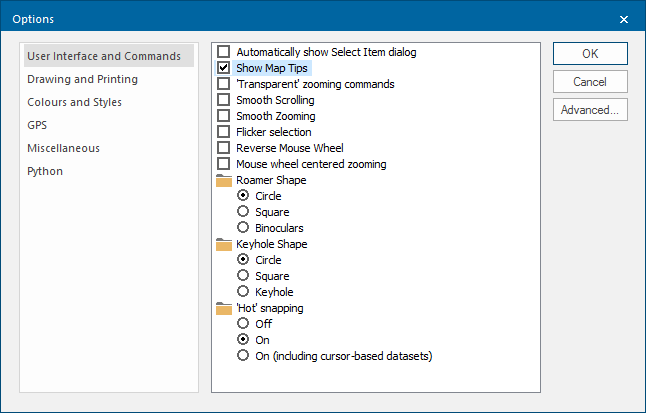Check Reverse Mouse Wheel
The height and width of the screenshot is (413, 646).
(224, 148)
